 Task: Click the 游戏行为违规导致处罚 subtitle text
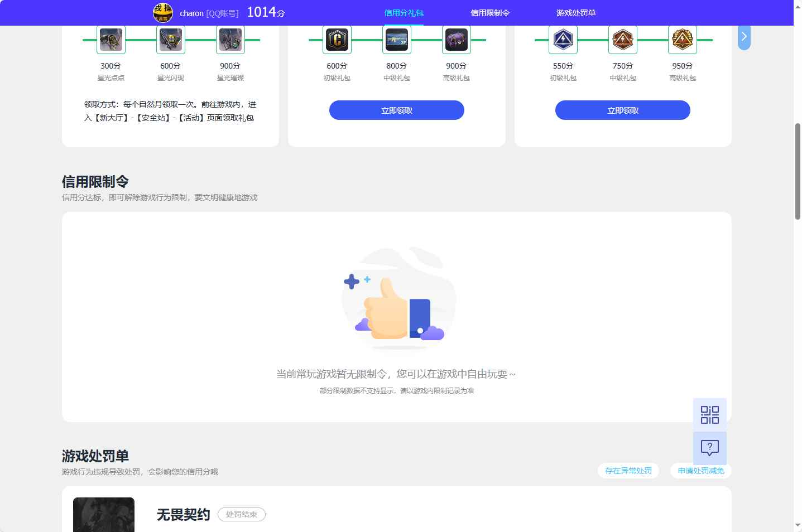(x=140, y=472)
